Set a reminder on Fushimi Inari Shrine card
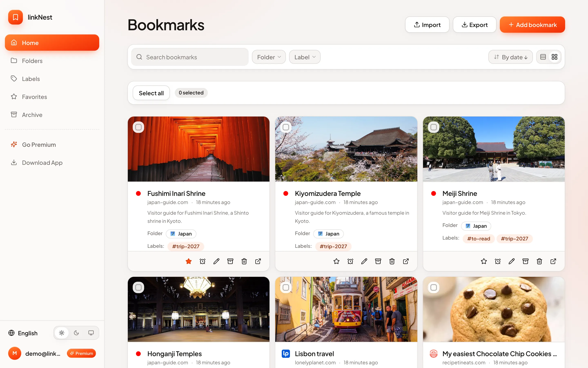 [x=202, y=261]
